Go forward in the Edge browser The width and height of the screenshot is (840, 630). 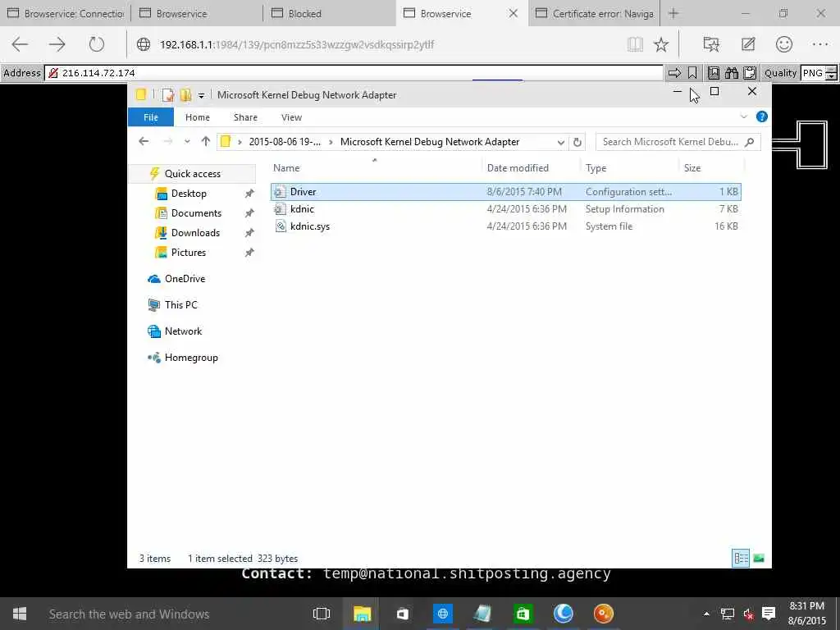tap(57, 44)
